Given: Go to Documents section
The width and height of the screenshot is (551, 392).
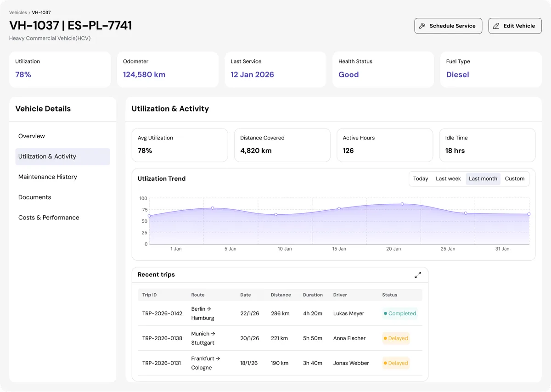Looking at the screenshot, I should click(35, 197).
